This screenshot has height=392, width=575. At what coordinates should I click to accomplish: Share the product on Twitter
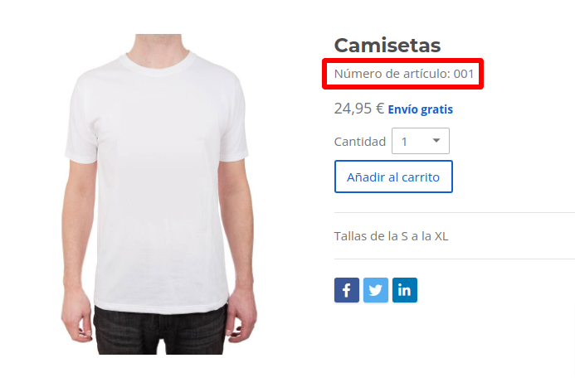(376, 290)
